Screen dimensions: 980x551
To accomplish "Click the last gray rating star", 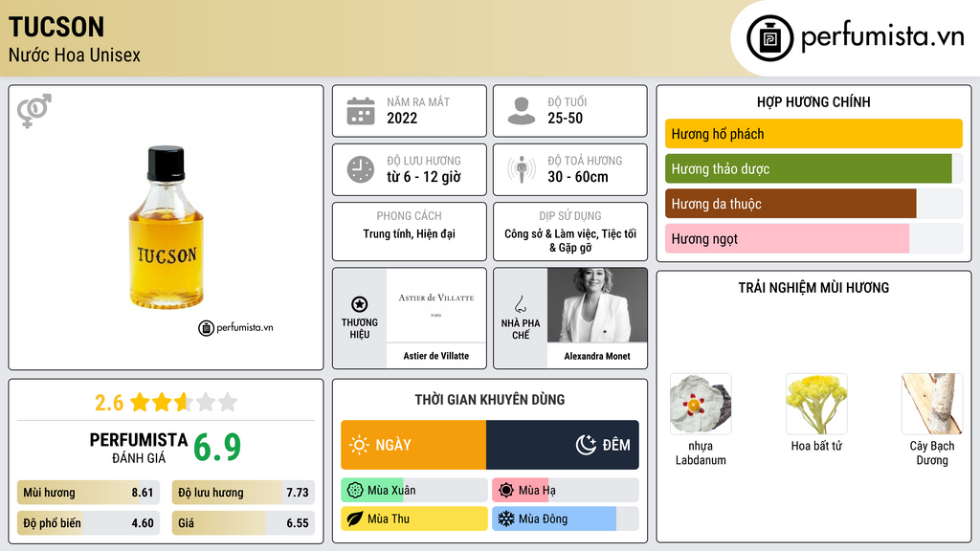I will 228,402.
